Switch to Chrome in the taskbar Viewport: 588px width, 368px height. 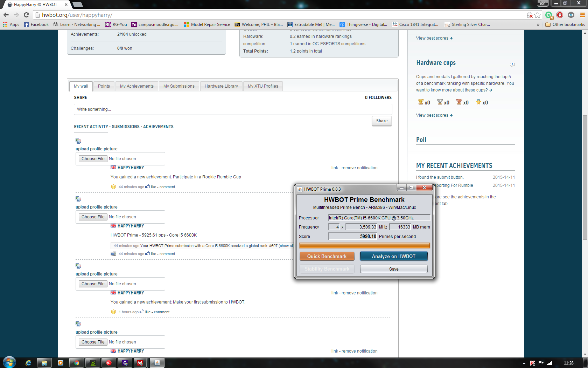pyautogui.click(x=76, y=363)
